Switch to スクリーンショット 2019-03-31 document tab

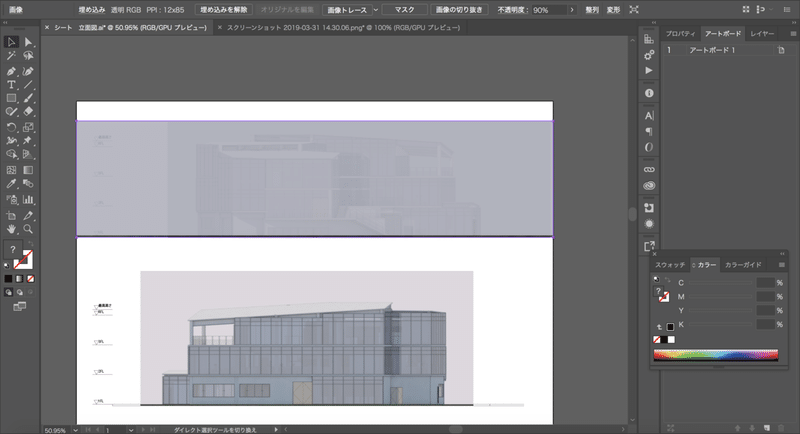(343, 28)
